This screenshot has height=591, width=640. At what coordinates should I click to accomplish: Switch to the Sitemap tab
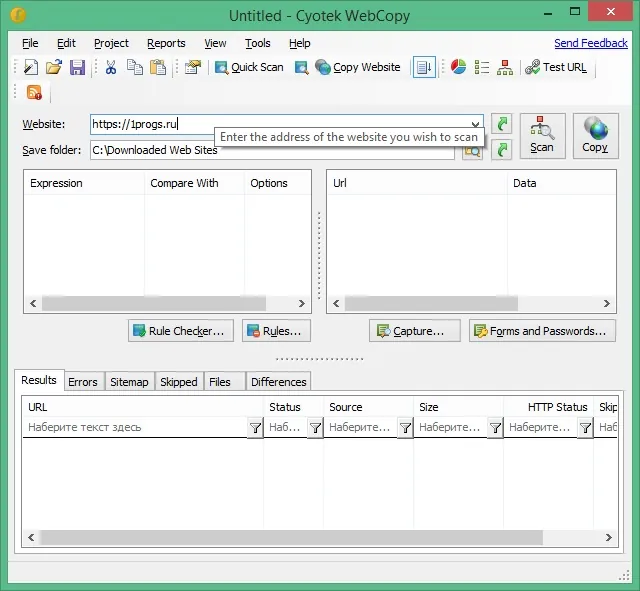click(x=129, y=382)
